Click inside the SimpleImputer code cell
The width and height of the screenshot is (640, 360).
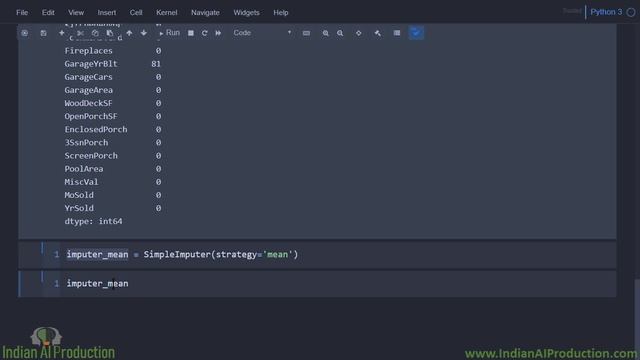(x=339, y=255)
